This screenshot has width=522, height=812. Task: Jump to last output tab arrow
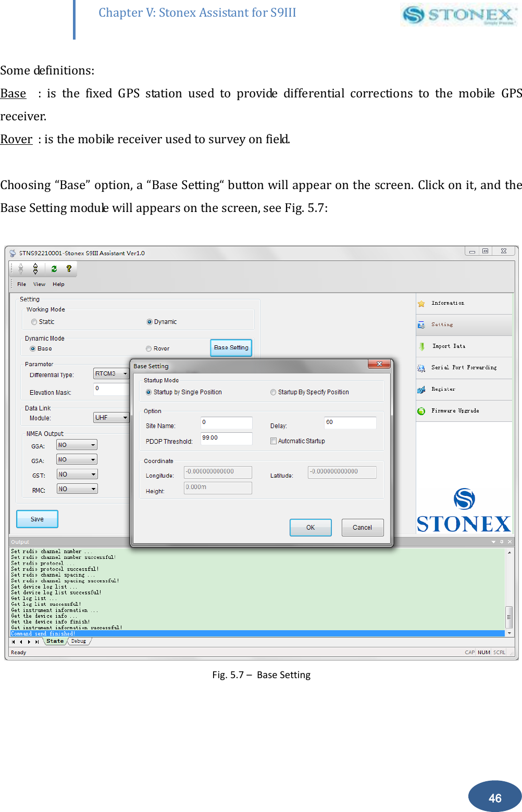(37, 642)
